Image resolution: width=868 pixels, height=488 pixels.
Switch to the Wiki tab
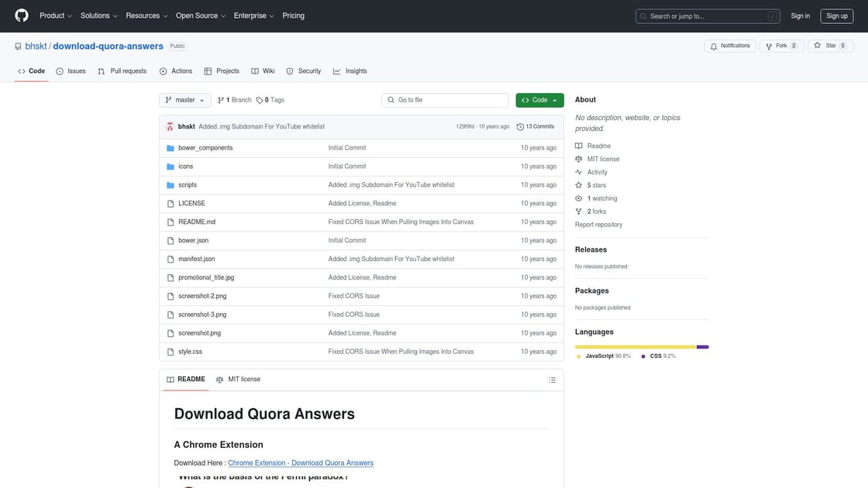pyautogui.click(x=263, y=70)
